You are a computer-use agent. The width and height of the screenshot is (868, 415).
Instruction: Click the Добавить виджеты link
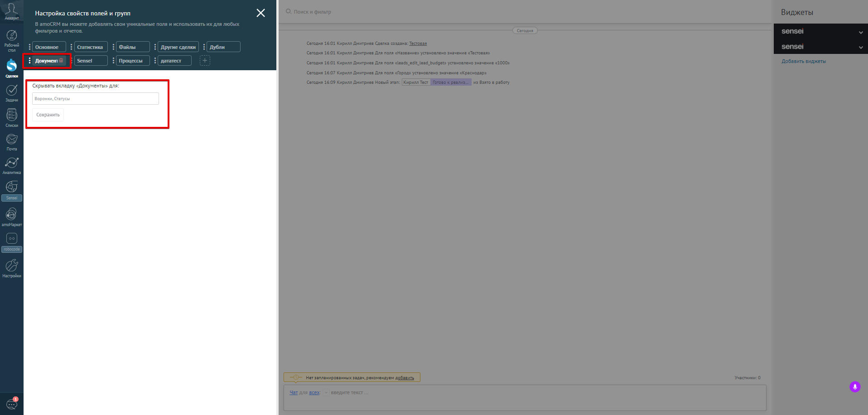point(804,61)
